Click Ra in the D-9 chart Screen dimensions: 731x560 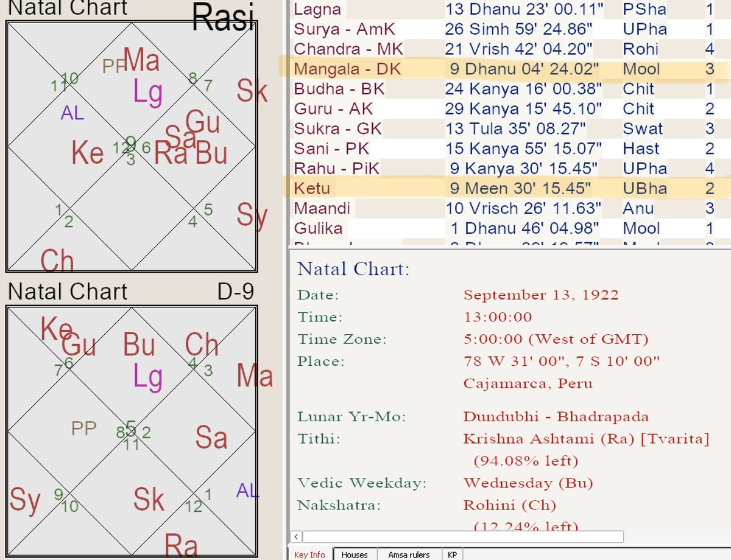[181, 545]
